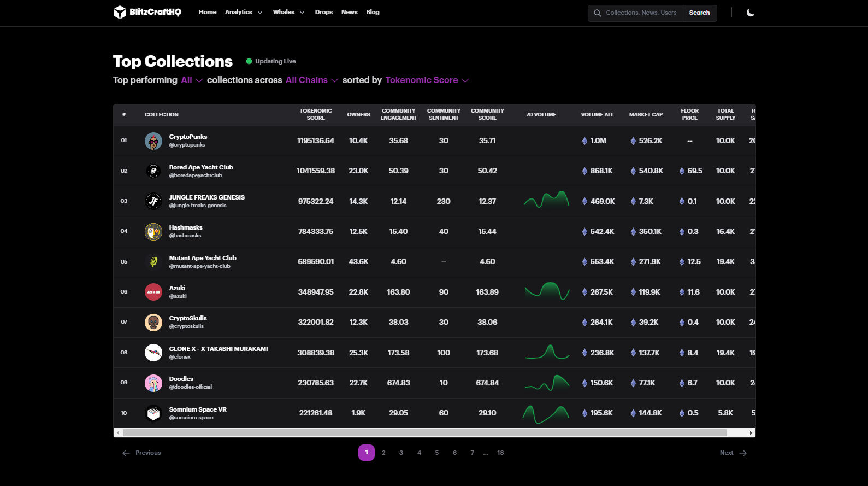Screen dimensions: 868x486
Task: Toggle dark mode moon icon
Action: coord(751,13)
